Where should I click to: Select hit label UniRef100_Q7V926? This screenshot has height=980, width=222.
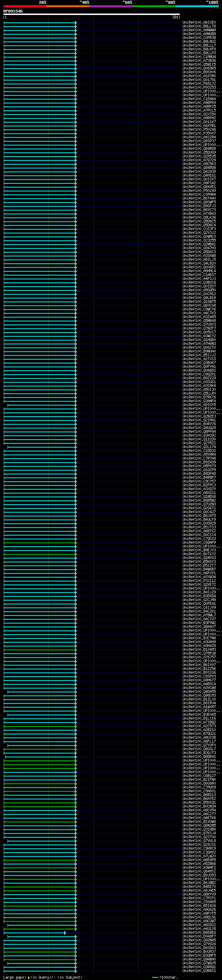pyautogui.click(x=199, y=944)
